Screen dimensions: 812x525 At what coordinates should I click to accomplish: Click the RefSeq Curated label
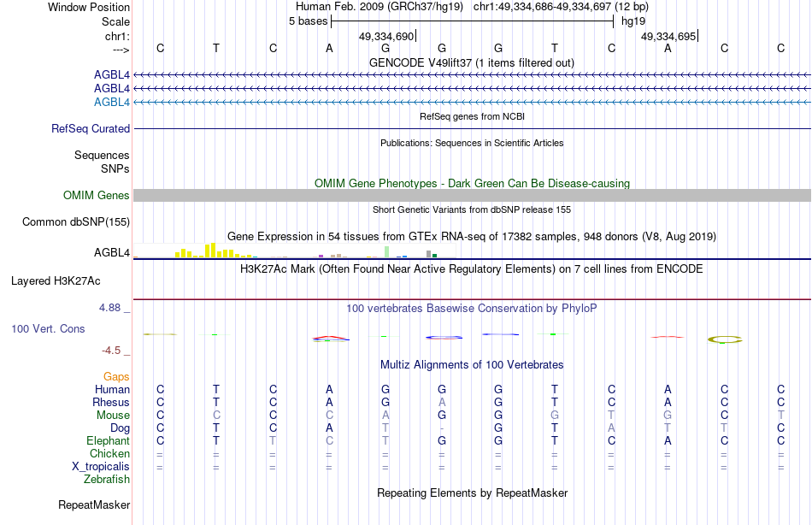(91, 128)
